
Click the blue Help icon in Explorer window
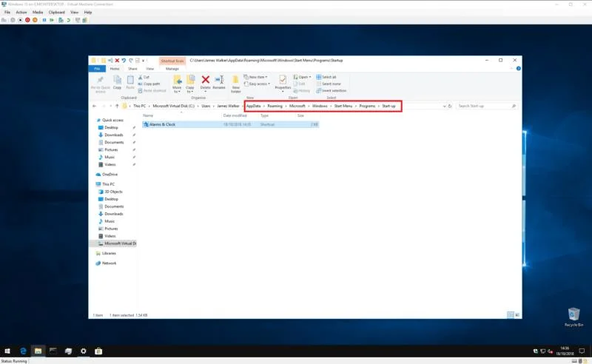point(519,68)
